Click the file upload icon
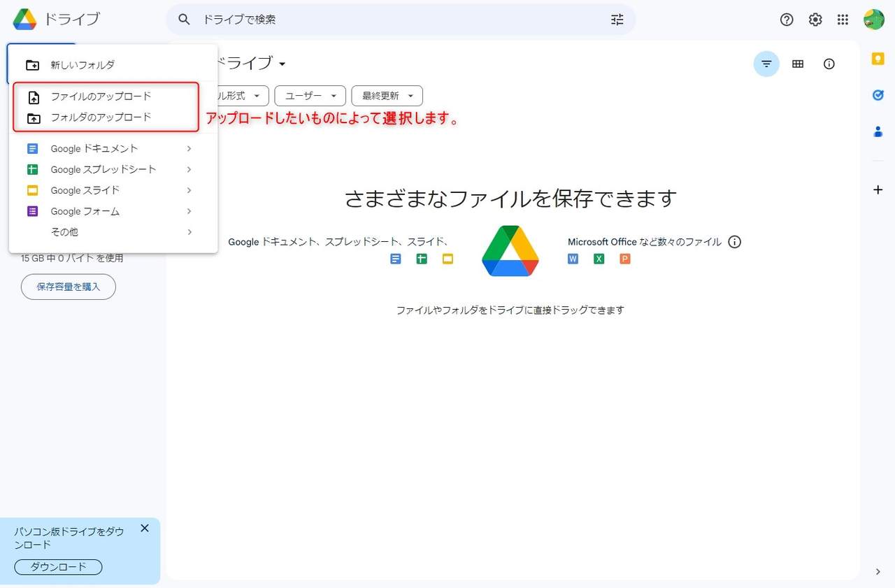Image resolution: width=895 pixels, height=588 pixels. click(33, 97)
